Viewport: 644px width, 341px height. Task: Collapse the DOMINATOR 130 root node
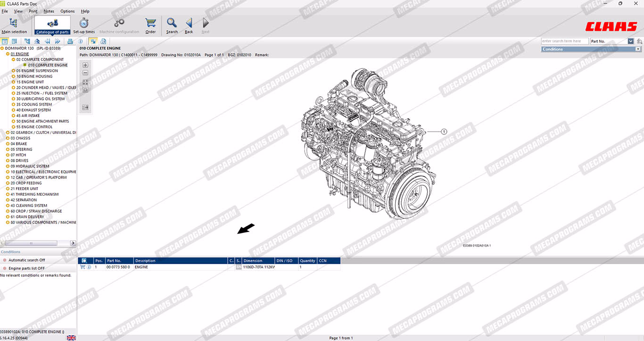(x=2, y=48)
